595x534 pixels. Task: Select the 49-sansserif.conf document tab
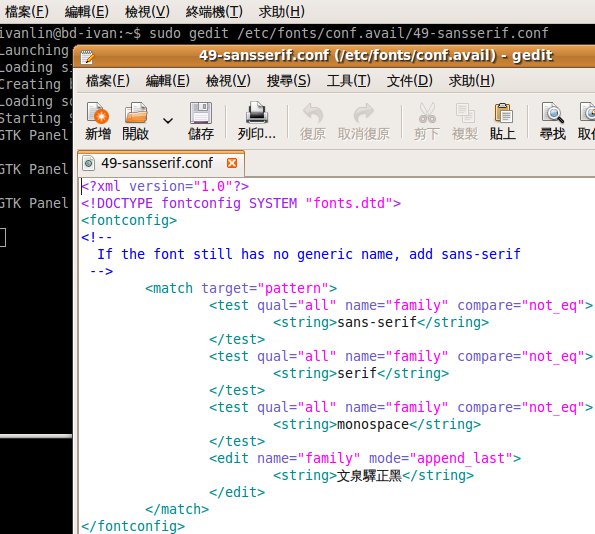pos(161,164)
